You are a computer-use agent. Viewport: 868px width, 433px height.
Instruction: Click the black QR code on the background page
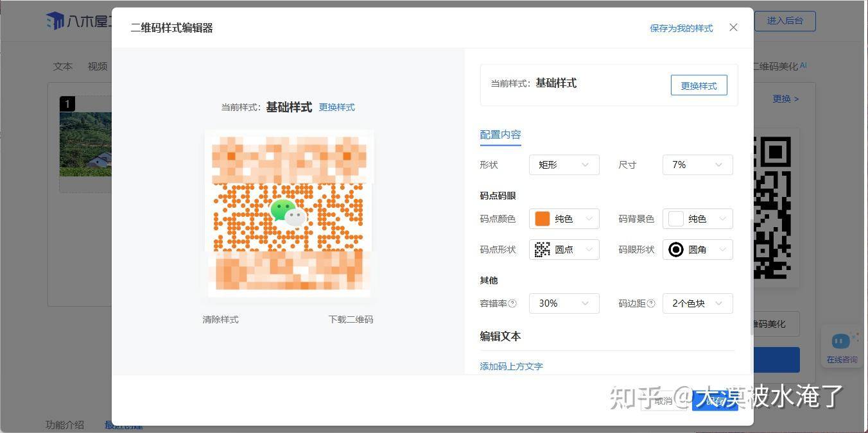[772, 208]
